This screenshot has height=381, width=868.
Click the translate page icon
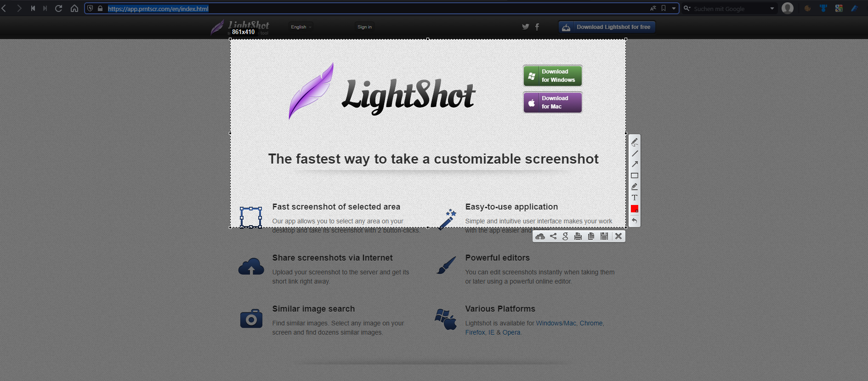(x=653, y=8)
